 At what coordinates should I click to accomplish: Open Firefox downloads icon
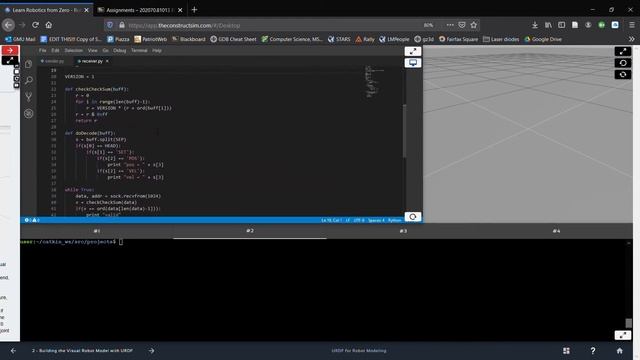(535, 25)
